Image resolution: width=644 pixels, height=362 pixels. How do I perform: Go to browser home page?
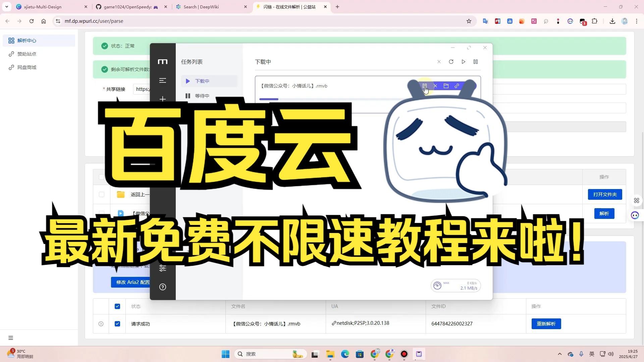(44, 21)
